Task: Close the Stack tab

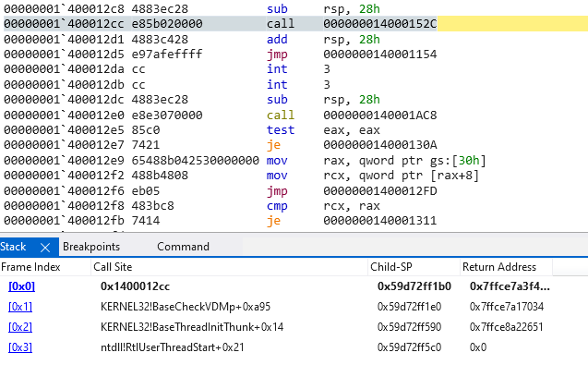Action: tap(45, 248)
